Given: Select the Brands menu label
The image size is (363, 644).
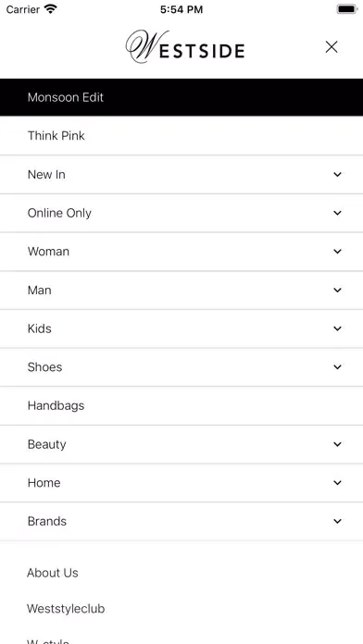Looking at the screenshot, I should pos(47,521).
